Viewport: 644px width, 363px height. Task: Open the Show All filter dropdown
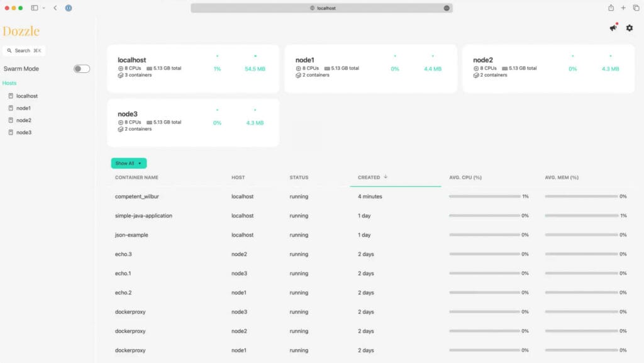pos(128,163)
